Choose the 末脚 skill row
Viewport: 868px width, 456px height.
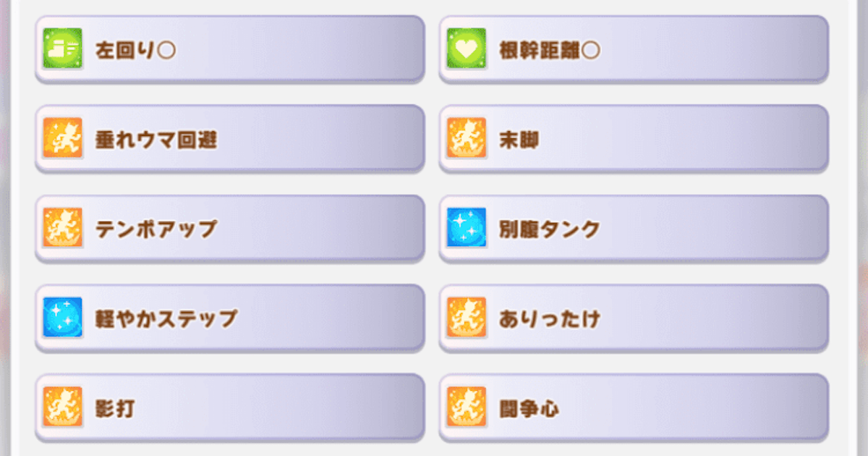click(x=634, y=138)
